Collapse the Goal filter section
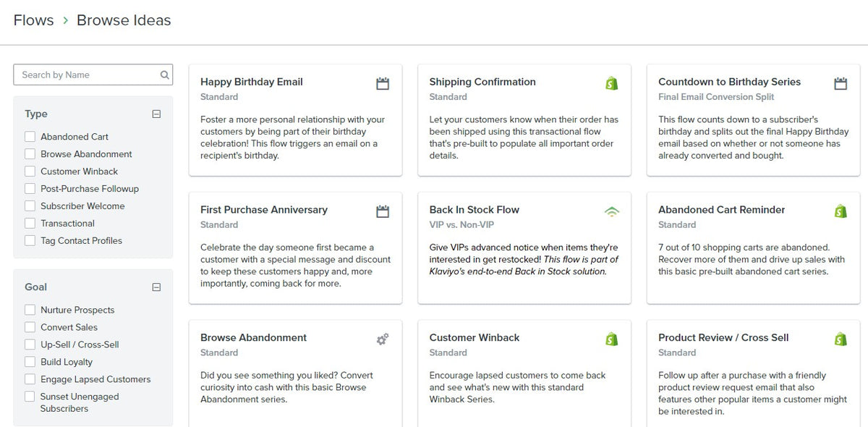Screen dimensions: 868x427 156,287
